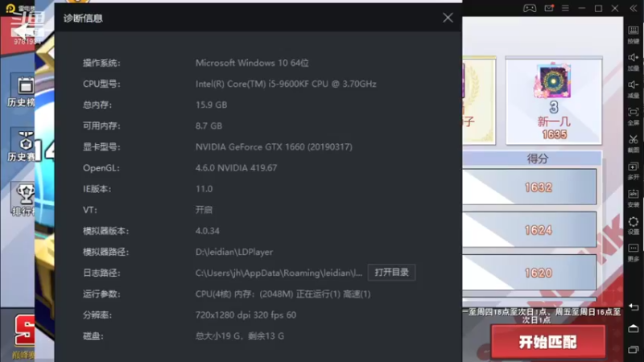
Task: Click the 分辨率 label
Action: click(x=97, y=315)
